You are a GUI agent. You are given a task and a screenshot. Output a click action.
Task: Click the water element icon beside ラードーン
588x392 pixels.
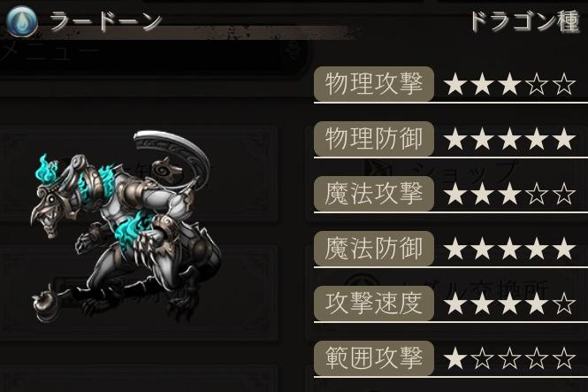coord(22,21)
